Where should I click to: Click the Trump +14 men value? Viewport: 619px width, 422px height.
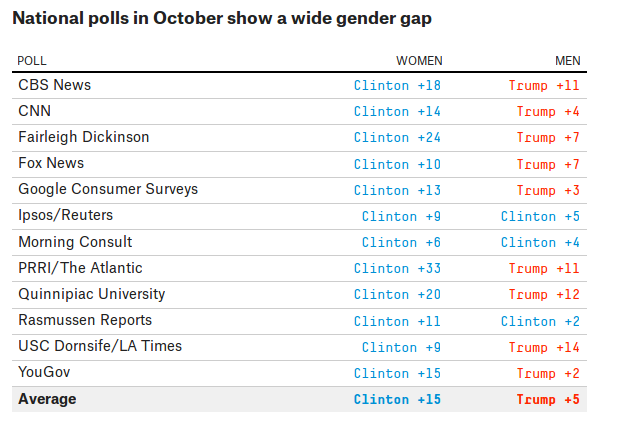pos(544,347)
